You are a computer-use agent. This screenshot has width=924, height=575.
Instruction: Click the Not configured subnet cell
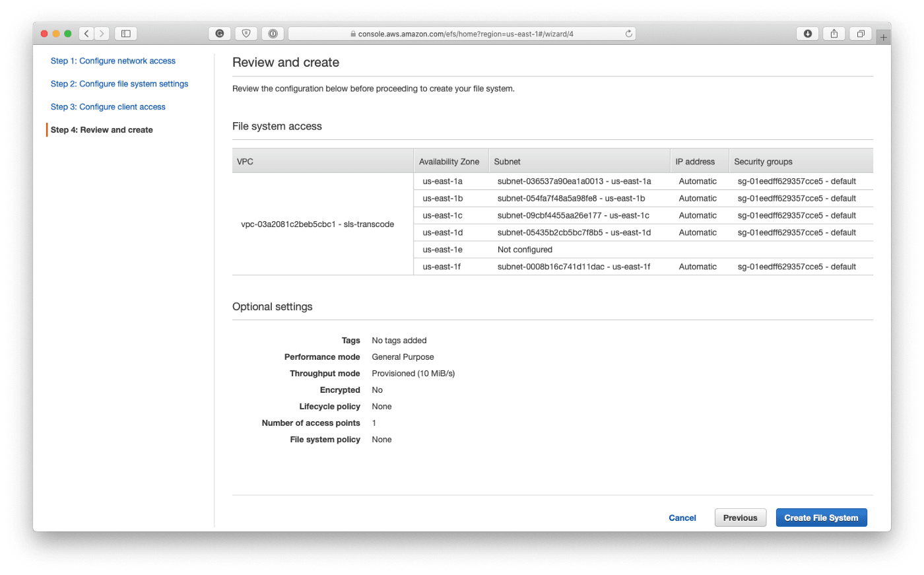click(x=525, y=250)
